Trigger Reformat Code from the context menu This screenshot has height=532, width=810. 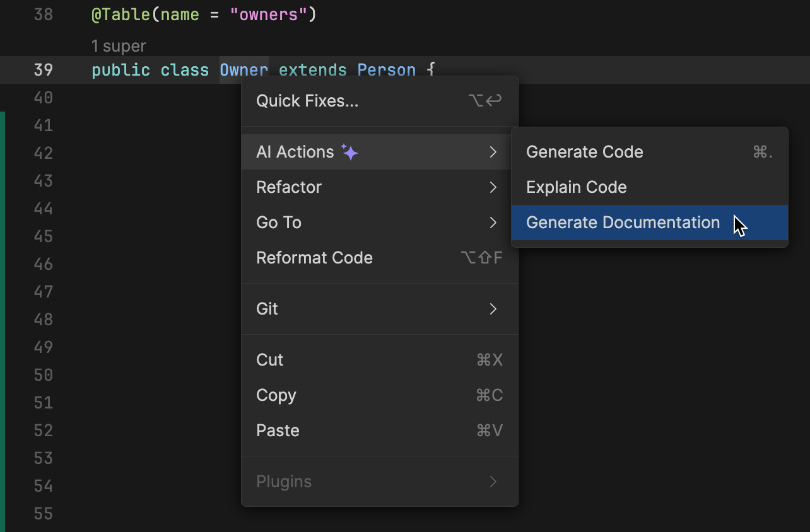coord(314,258)
